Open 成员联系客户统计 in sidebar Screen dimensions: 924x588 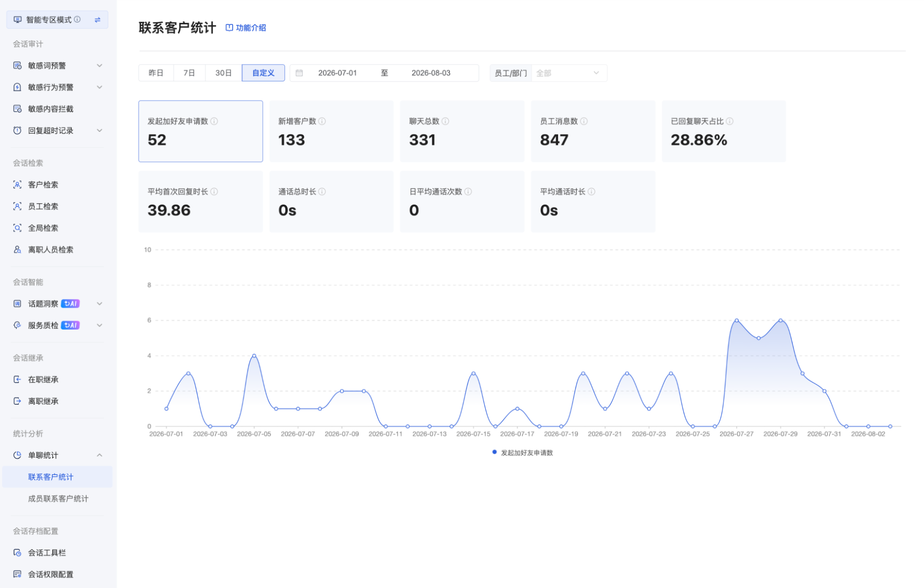(58, 499)
